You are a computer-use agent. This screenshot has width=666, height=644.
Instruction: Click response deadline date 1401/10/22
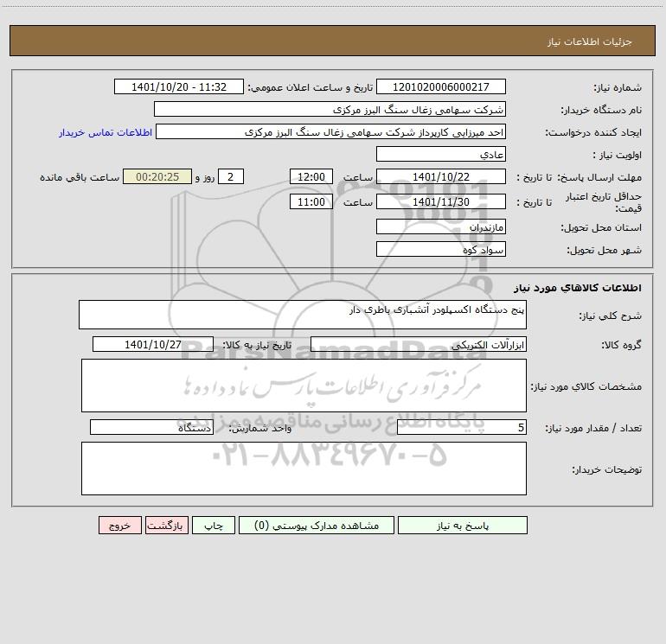pos(441,176)
